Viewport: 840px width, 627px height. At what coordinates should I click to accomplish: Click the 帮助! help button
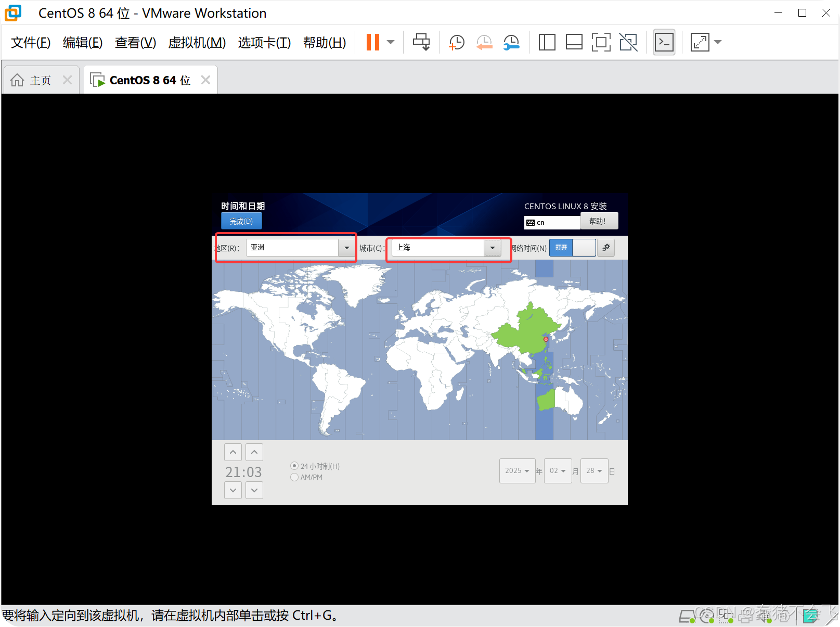tap(599, 221)
